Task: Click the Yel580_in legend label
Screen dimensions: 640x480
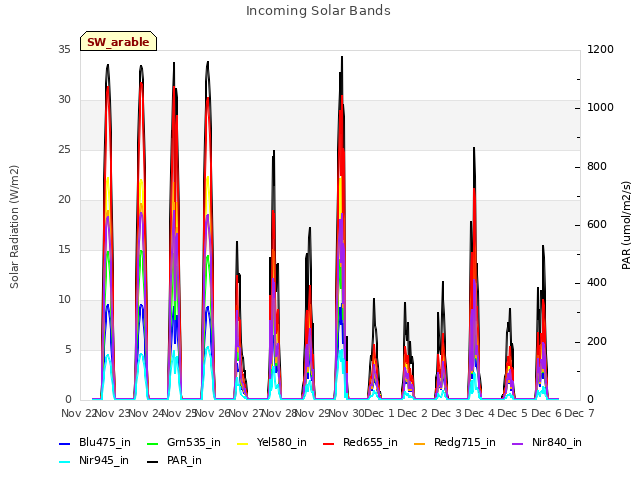Action: (x=281, y=442)
